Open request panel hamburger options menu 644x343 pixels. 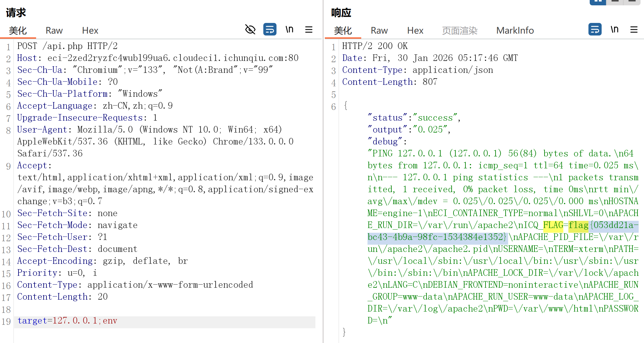pos(309,30)
